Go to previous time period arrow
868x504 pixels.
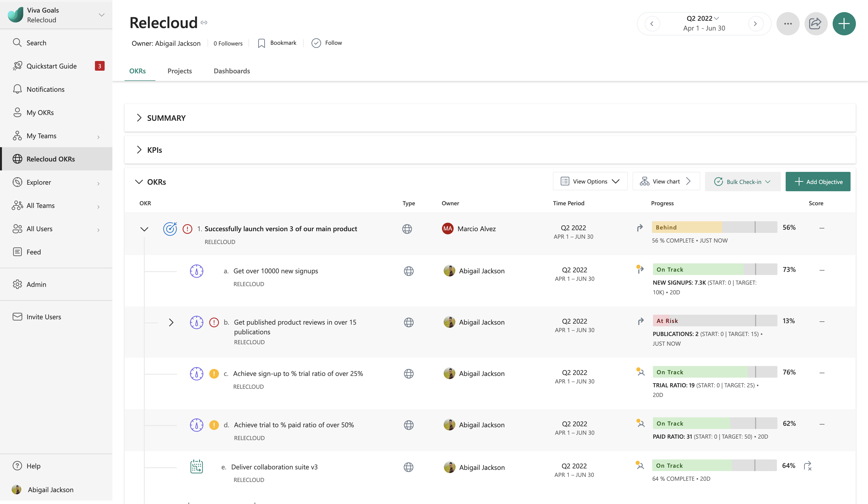(652, 24)
